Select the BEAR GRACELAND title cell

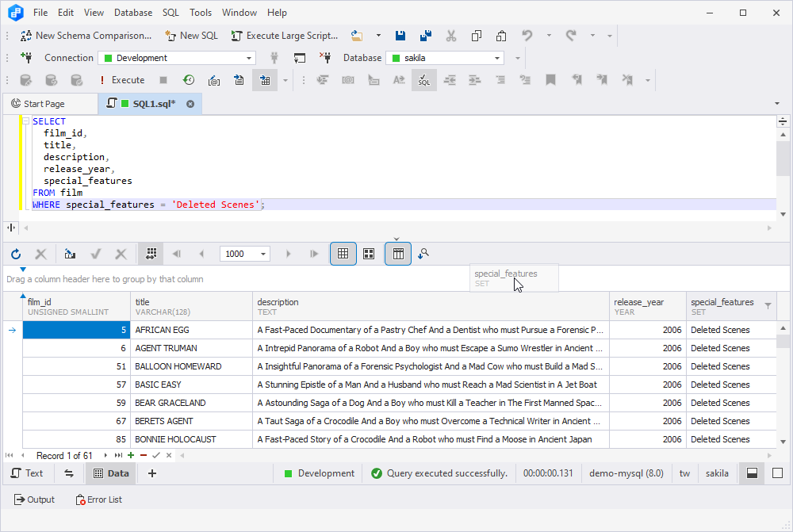pos(191,403)
